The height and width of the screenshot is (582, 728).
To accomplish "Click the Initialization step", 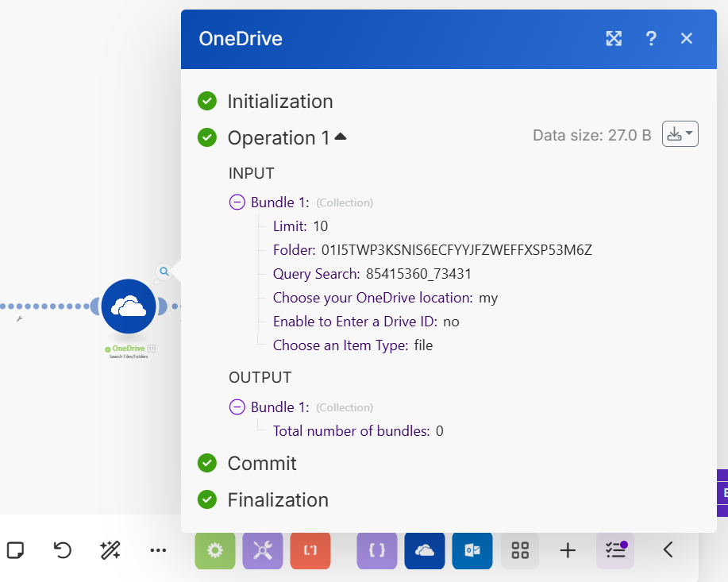I will pyautogui.click(x=280, y=102).
